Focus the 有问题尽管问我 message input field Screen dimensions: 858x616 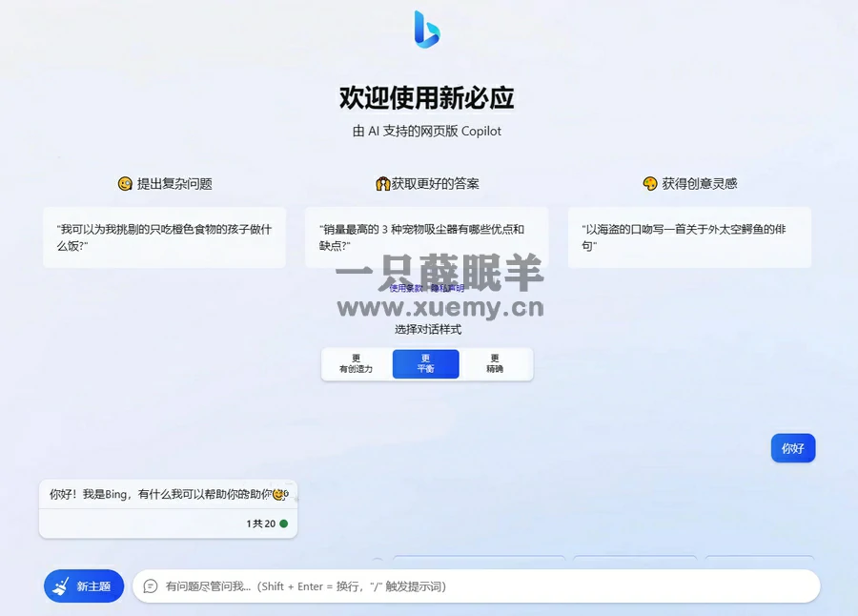[476, 586]
